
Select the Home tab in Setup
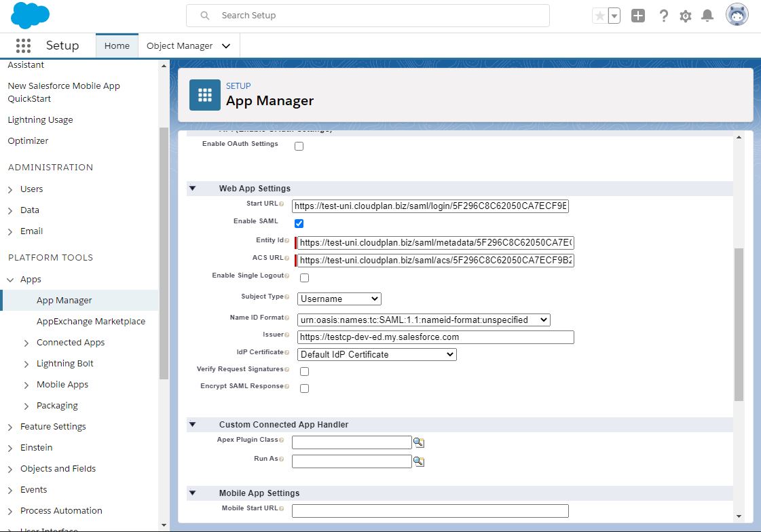(117, 45)
